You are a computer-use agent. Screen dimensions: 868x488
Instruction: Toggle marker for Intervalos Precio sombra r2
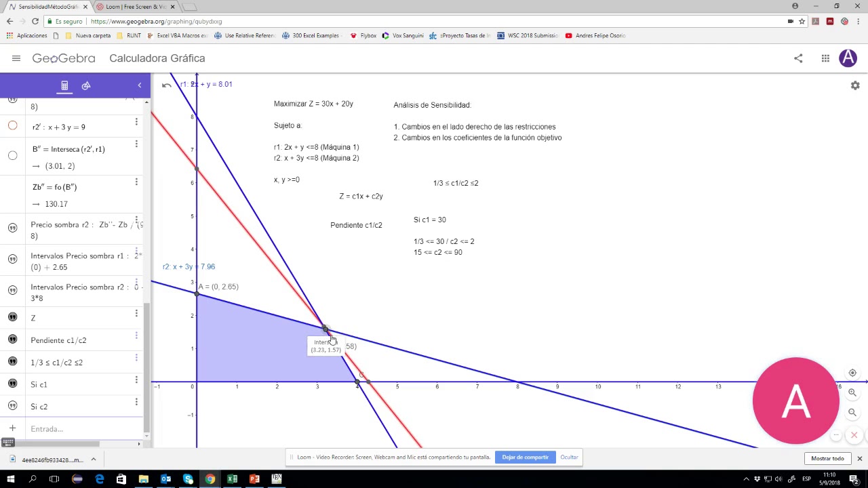(x=12, y=290)
